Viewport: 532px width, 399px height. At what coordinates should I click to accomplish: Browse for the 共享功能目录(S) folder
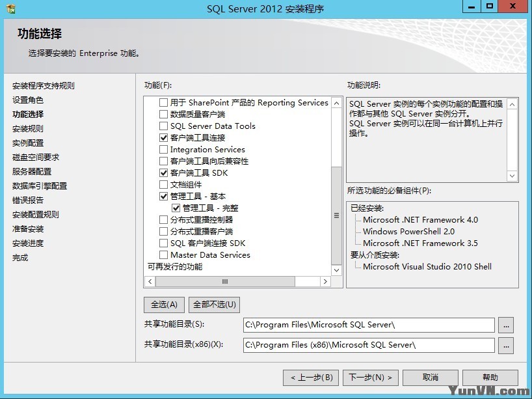[x=506, y=325]
